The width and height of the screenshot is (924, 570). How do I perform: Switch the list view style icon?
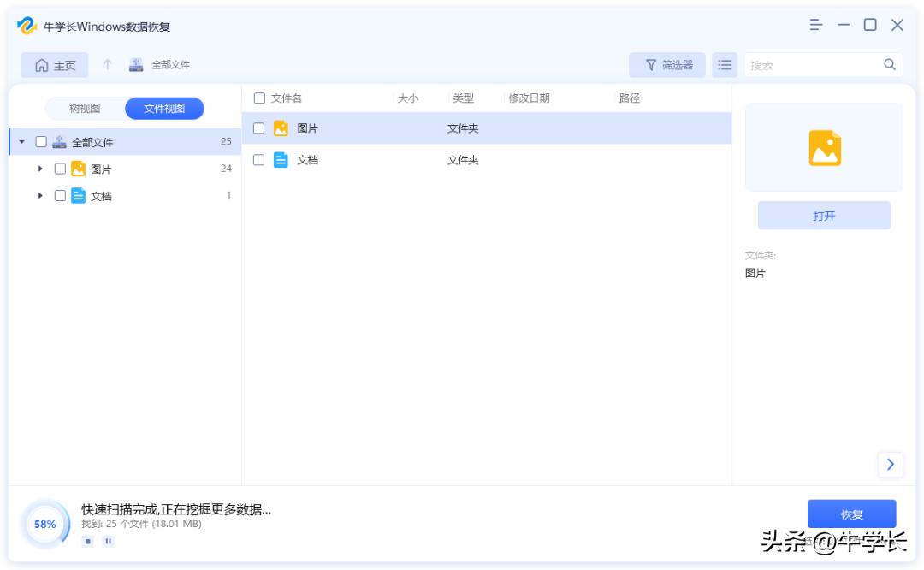click(724, 64)
